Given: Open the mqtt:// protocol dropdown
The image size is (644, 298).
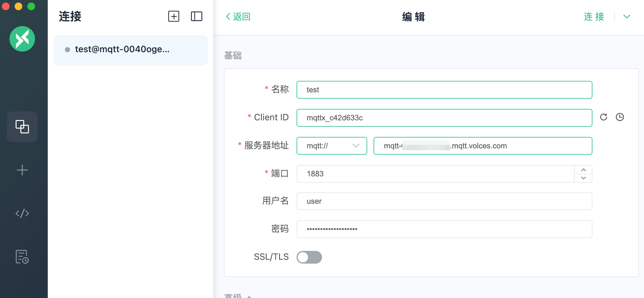Looking at the screenshot, I should tap(332, 146).
